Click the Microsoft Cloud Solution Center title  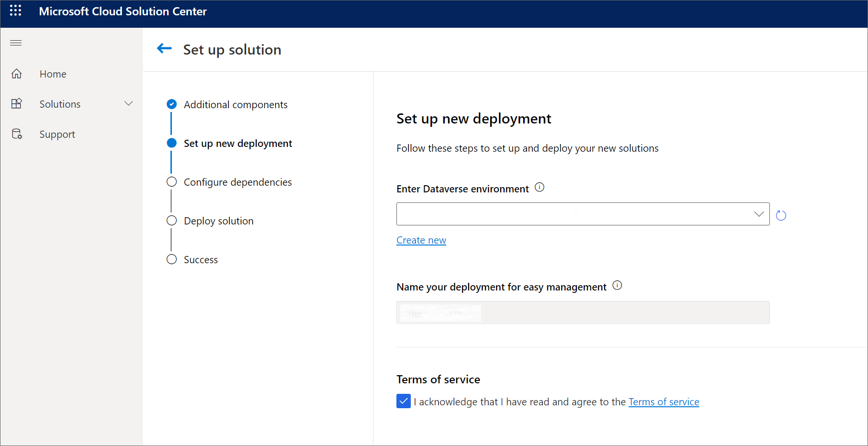click(123, 11)
